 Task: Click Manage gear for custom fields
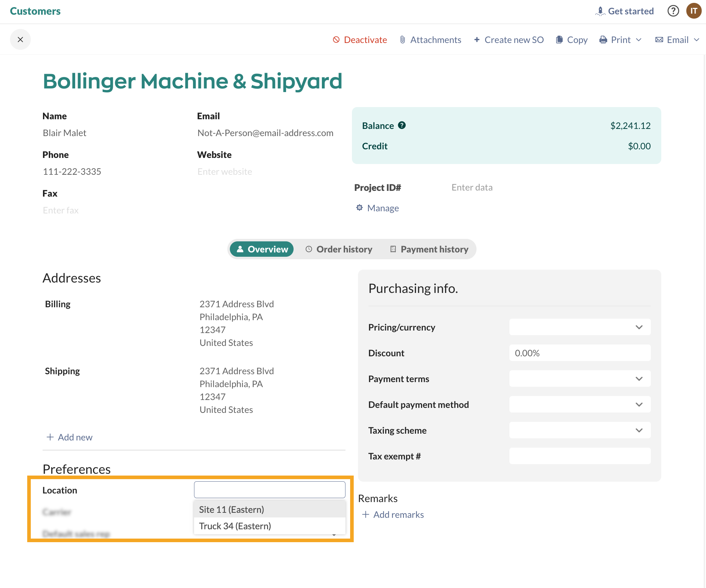click(359, 208)
